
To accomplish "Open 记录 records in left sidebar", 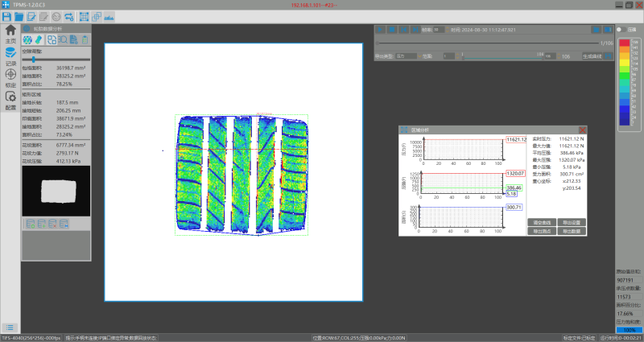I will (x=10, y=56).
